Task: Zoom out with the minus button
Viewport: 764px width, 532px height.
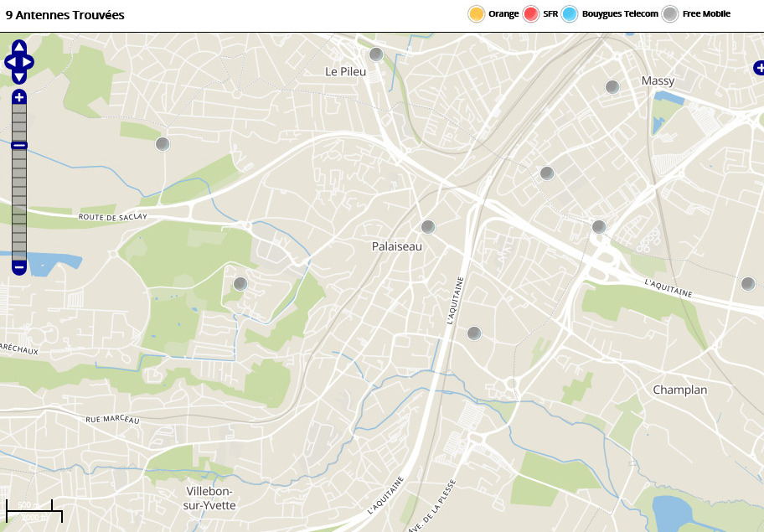Action: point(19,267)
